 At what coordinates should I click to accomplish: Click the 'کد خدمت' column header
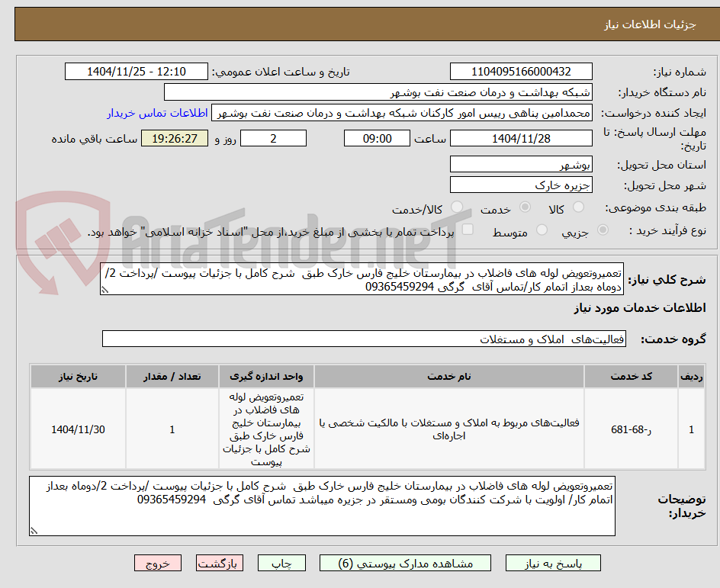pyautogui.click(x=631, y=377)
